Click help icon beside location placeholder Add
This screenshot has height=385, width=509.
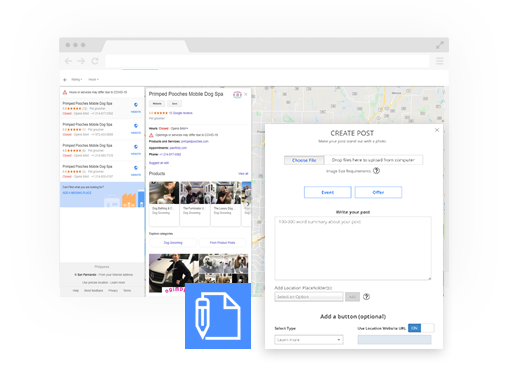pyautogui.click(x=366, y=297)
